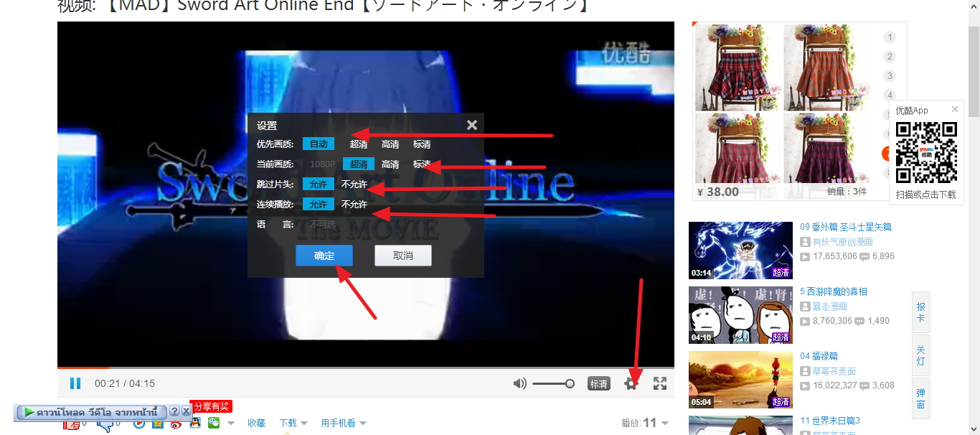Click the Thai green-arrow download video button
The image size is (980, 435).
pos(92,412)
